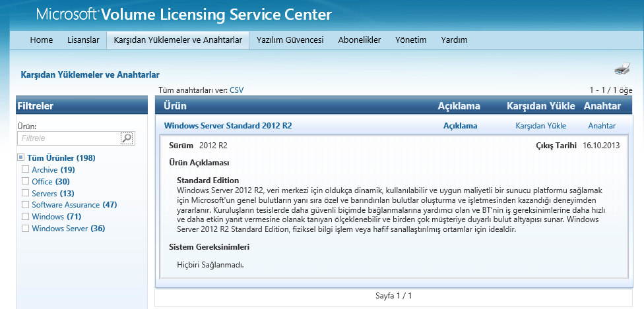Click the filter search magnifier icon
Viewport: 644px width, 309px height.
[x=127, y=138]
